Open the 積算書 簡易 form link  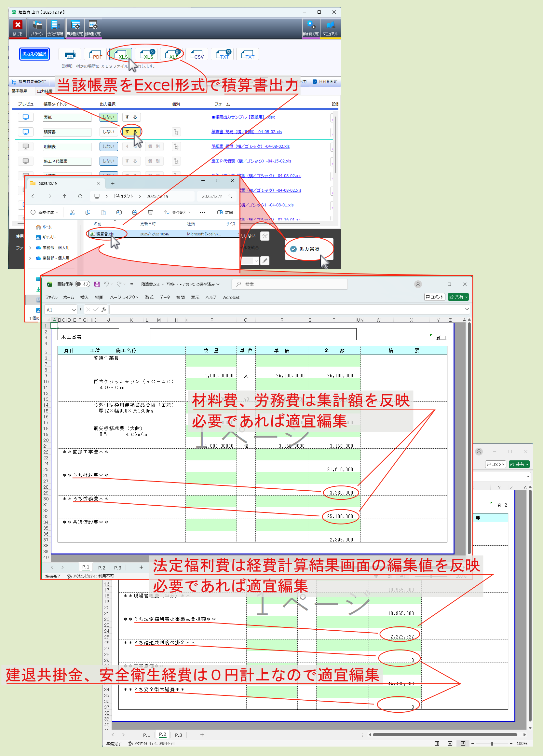coord(246,132)
